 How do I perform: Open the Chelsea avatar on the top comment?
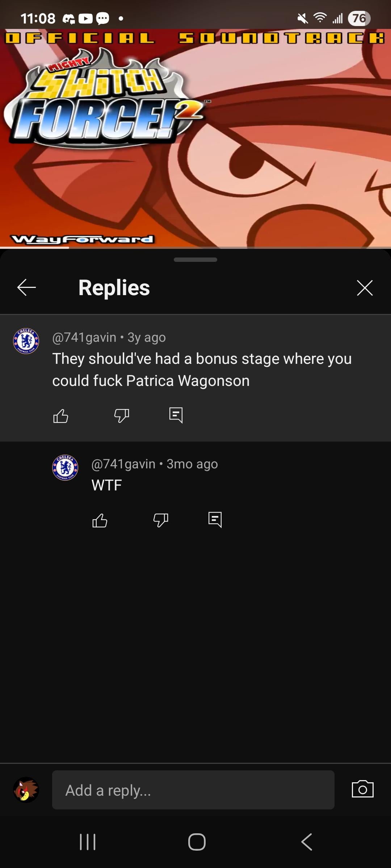(x=26, y=341)
